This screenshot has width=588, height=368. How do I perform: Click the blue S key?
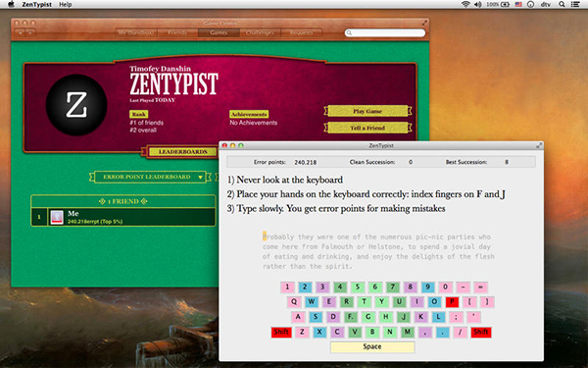(316, 317)
